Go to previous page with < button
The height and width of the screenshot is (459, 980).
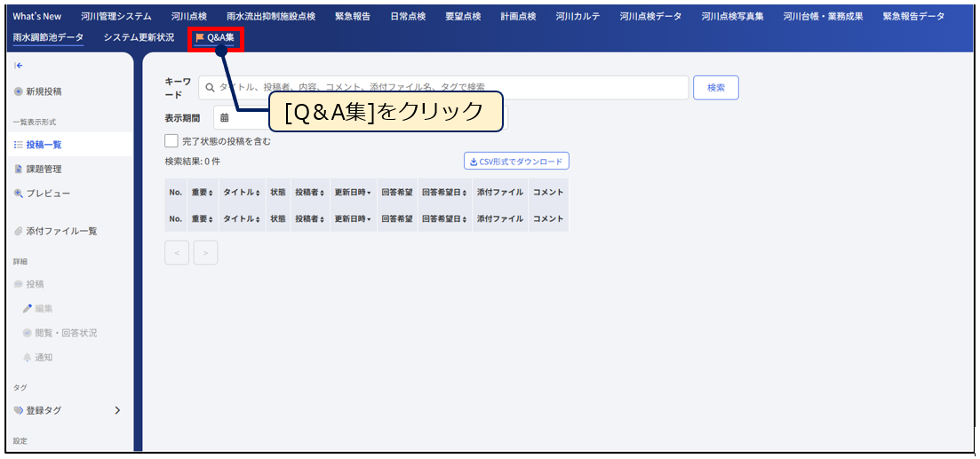tap(177, 253)
